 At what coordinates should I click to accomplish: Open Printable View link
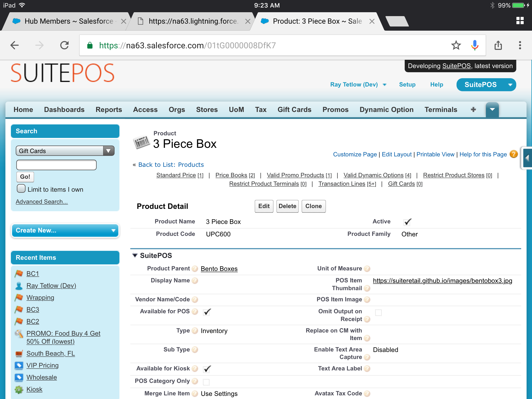(x=435, y=154)
